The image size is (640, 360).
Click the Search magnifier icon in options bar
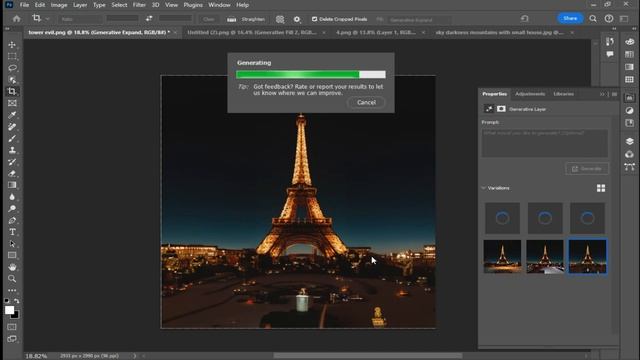point(593,19)
